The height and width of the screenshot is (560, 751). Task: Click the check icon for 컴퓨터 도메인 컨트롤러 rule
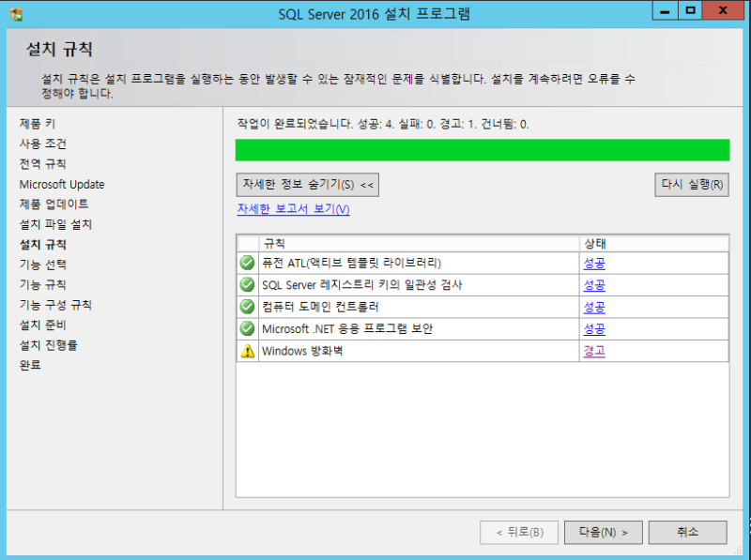tap(247, 307)
